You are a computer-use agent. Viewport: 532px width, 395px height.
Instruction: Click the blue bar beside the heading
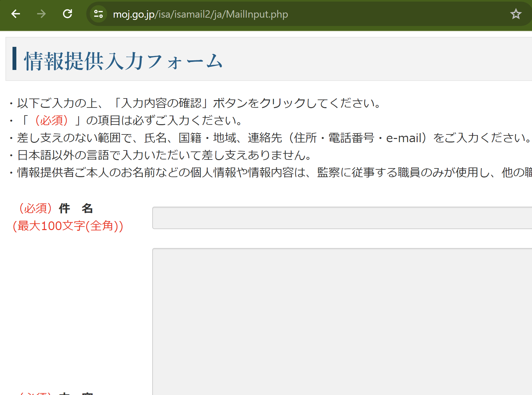click(14, 58)
